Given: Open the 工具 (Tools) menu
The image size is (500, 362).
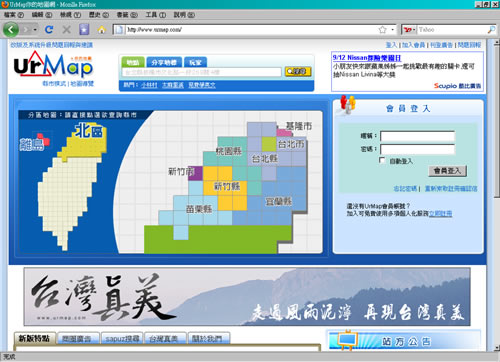Looking at the screenshot, I should coord(156,15).
